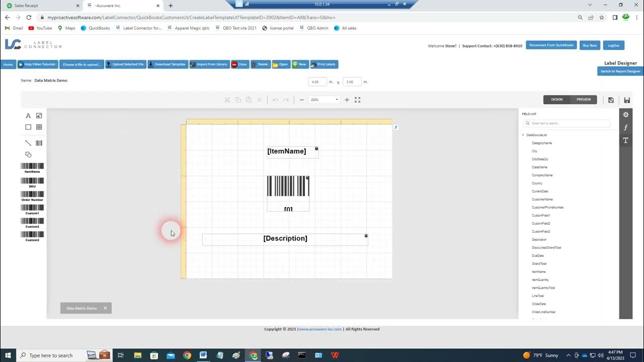Select the CategoryName field
The image size is (644, 362).
point(542,143)
